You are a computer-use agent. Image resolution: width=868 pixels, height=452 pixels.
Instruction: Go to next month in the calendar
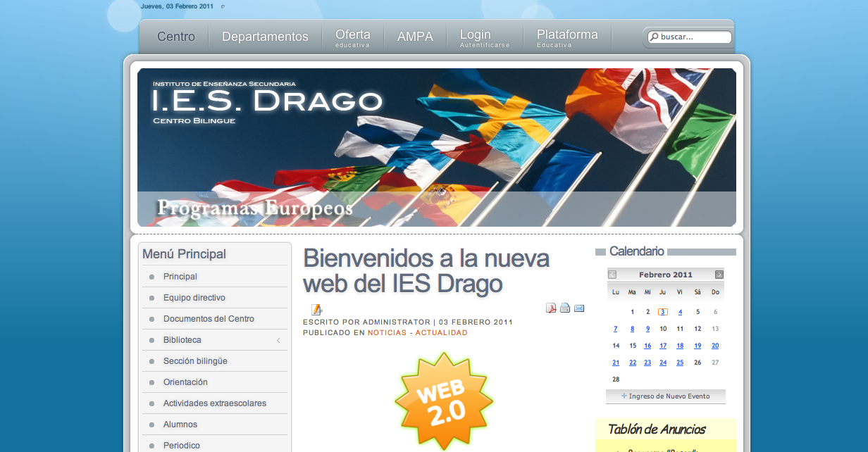coord(720,275)
